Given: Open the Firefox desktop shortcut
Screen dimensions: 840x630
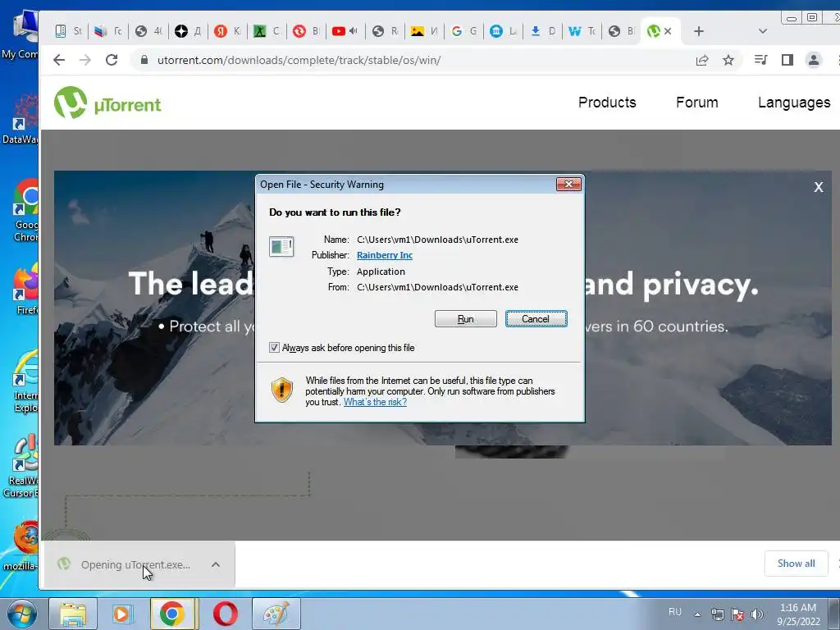Looking at the screenshot, I should click(x=25, y=290).
